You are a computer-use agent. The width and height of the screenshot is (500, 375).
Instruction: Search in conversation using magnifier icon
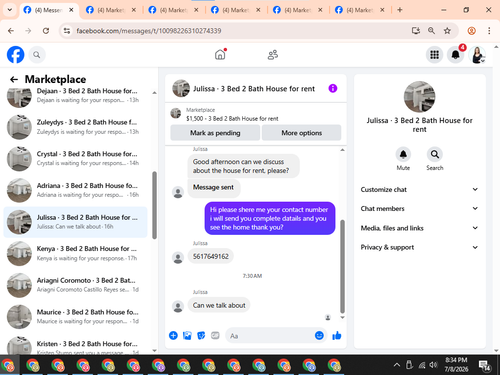pos(434,154)
